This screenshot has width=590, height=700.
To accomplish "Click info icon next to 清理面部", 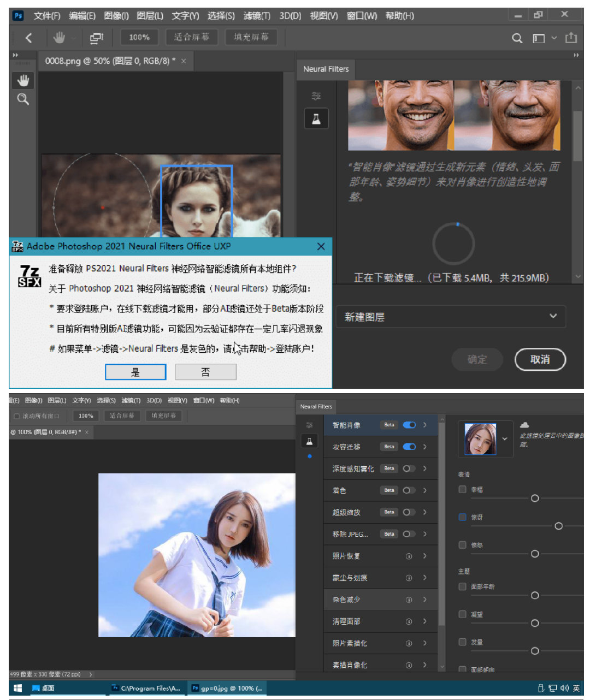I will click(409, 621).
